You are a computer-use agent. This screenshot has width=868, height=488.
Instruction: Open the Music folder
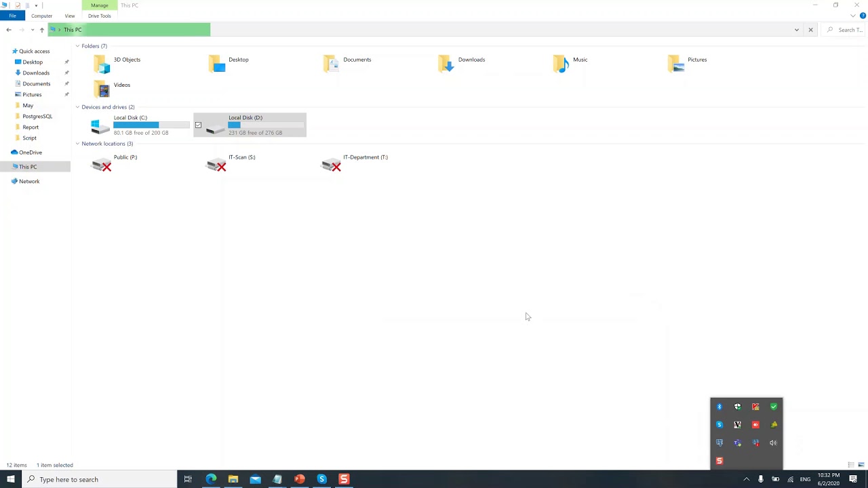tap(570, 64)
